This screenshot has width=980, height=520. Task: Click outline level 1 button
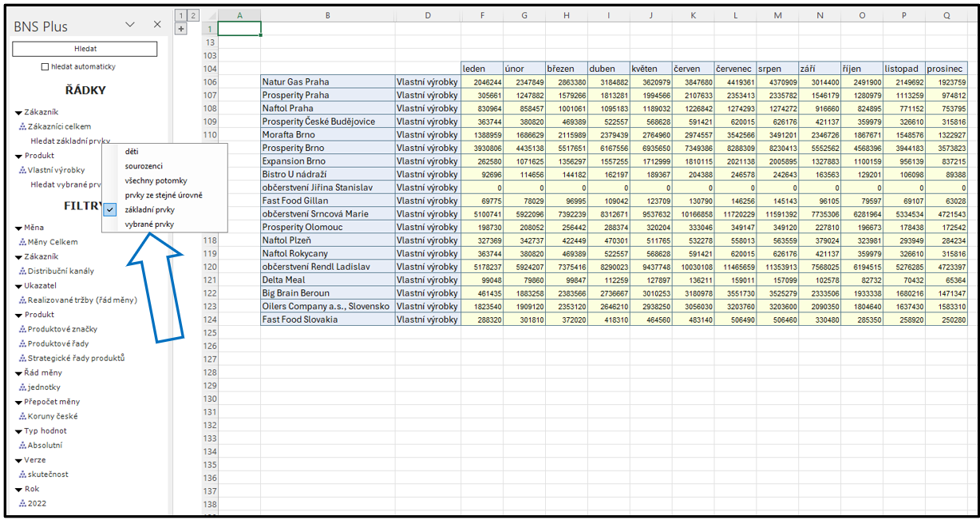(180, 15)
